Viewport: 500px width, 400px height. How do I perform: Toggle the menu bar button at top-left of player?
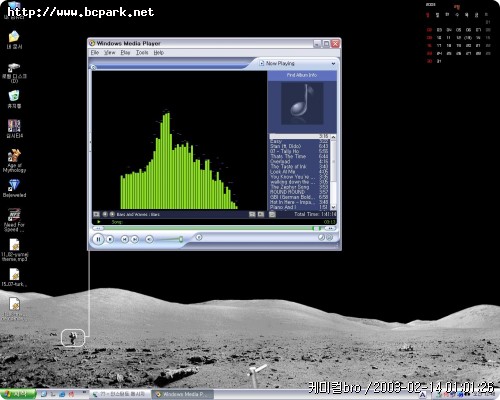pyautogui.click(x=94, y=68)
